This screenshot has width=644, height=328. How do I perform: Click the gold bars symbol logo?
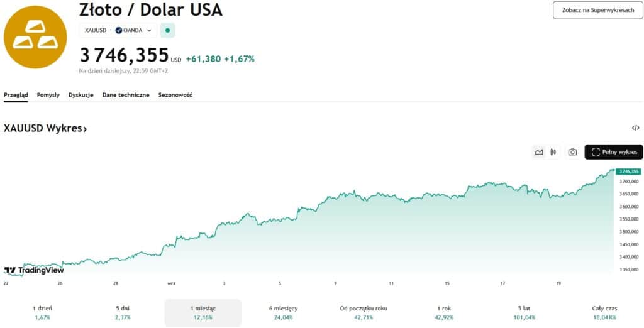[35, 36]
